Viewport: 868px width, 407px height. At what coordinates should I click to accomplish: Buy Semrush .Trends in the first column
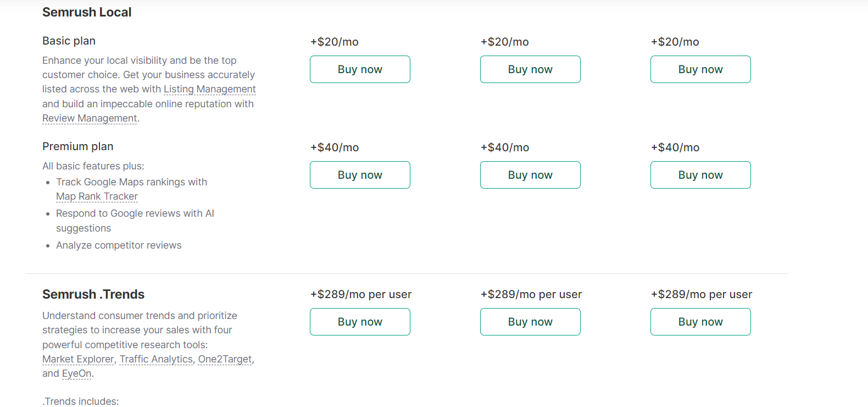[360, 322]
